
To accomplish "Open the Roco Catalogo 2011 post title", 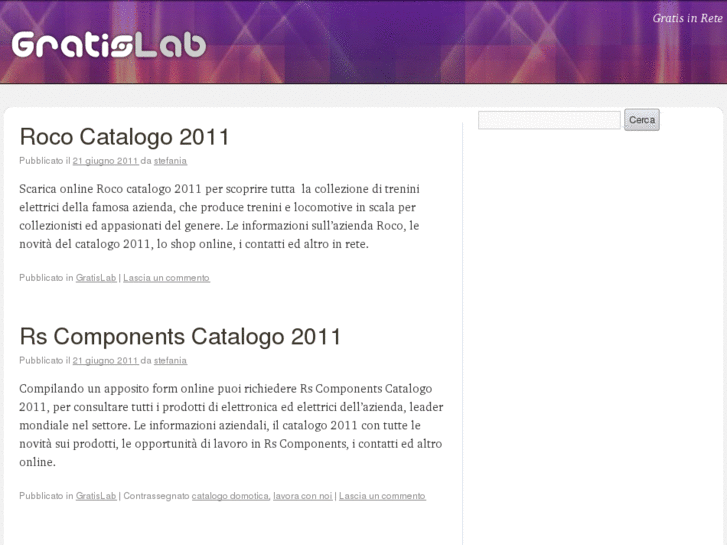I will (124, 137).
